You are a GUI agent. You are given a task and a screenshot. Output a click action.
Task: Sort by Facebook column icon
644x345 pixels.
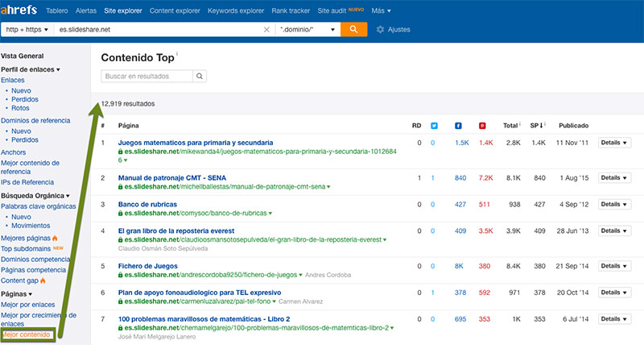coord(458,126)
